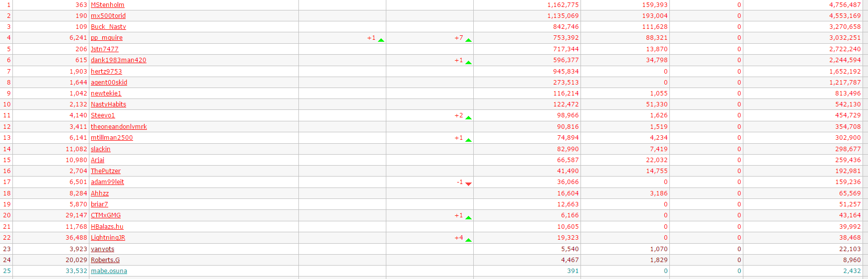The image size is (868, 279).
Task: Open hertz9753 user link
Action: 106,72
